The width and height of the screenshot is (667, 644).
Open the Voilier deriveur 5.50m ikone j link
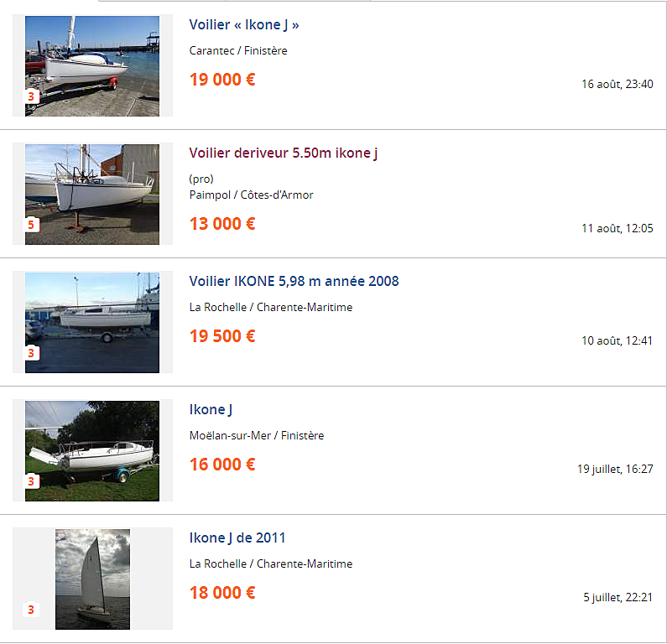[x=284, y=153]
